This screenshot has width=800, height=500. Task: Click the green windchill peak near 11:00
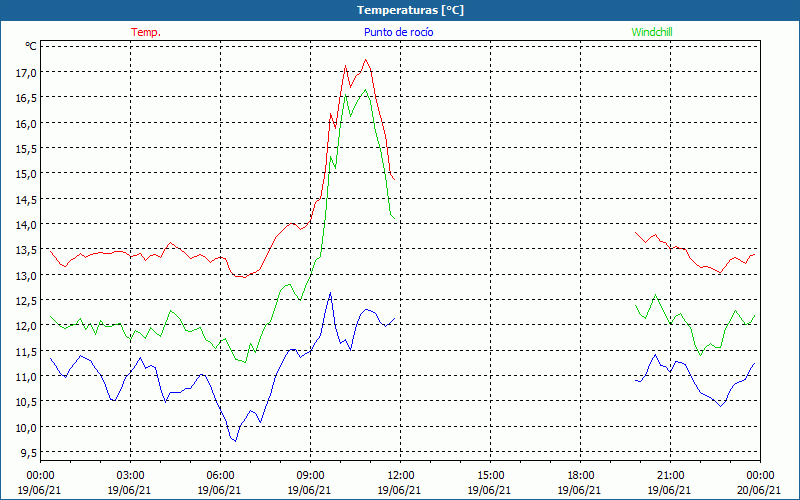tap(365, 90)
